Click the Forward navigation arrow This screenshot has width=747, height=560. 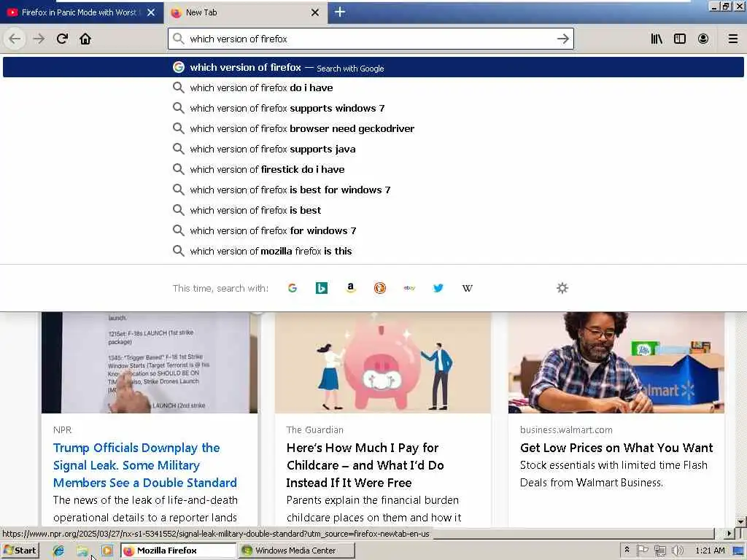pos(39,39)
